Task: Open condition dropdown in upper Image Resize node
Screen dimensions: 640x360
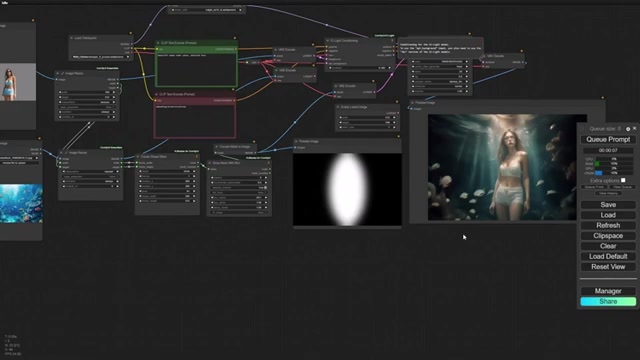Action: (88, 112)
